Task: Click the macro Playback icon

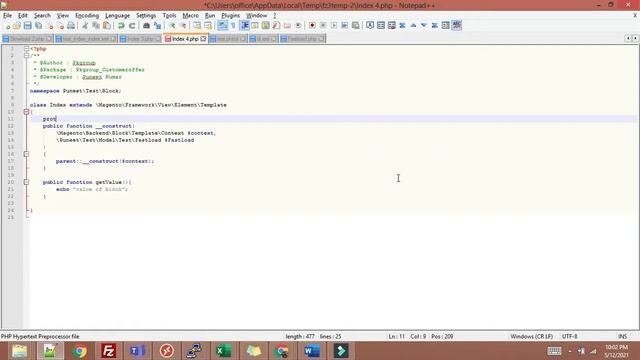Action: (x=334, y=26)
